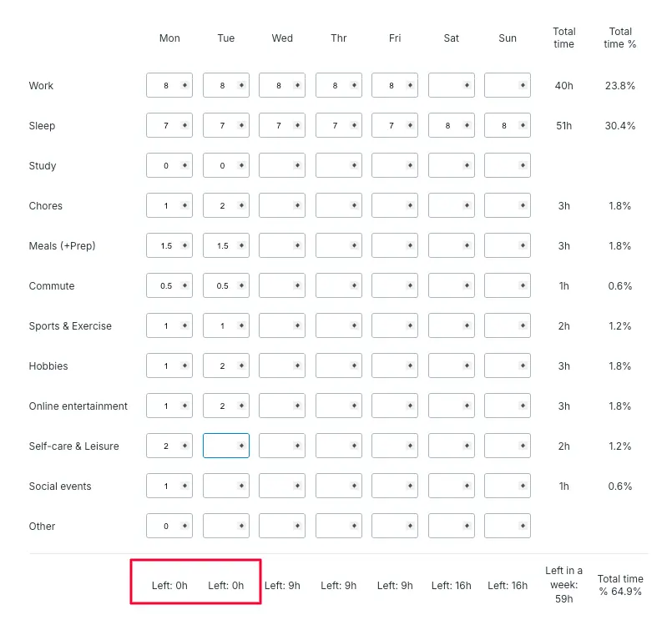Focus the Commute Thursday input field
Image resolution: width=672 pixels, height=620 pixels.
click(x=333, y=286)
